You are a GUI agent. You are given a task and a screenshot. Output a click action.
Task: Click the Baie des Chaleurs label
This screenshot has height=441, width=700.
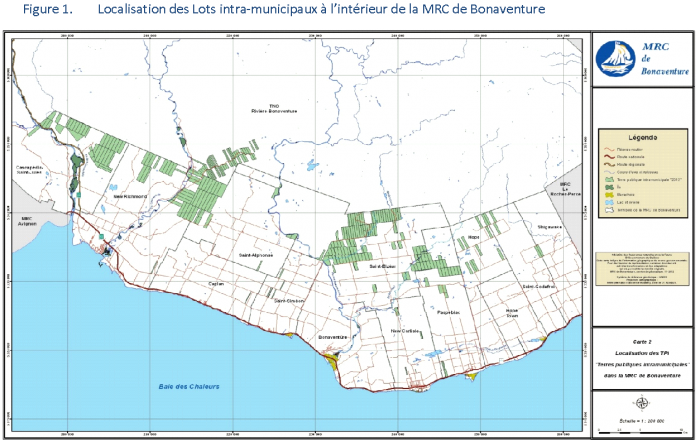click(x=188, y=386)
